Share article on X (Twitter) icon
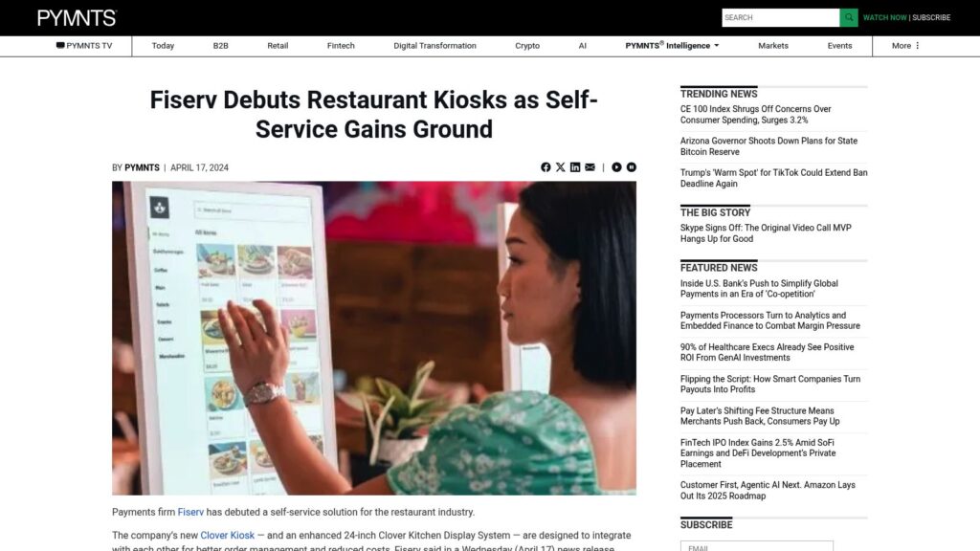Screen dimensions: 980x551 pyautogui.click(x=561, y=167)
